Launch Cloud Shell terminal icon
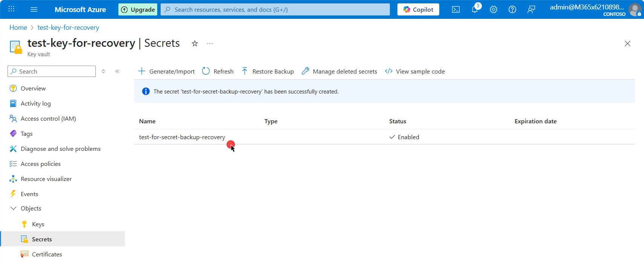This screenshot has width=644, height=264. [x=456, y=9]
